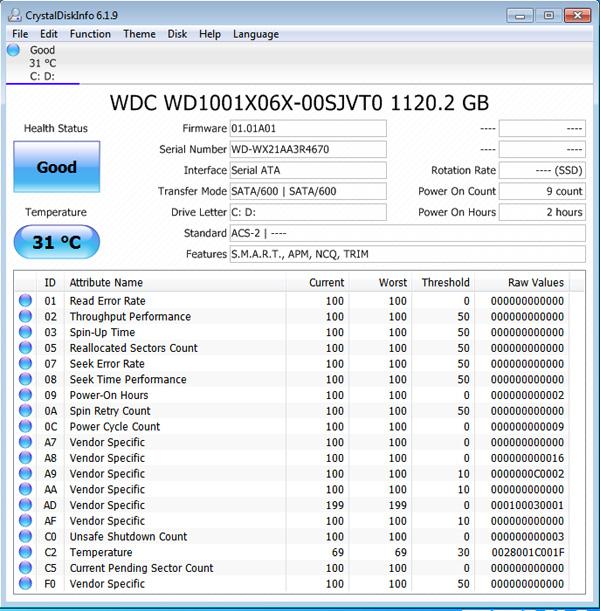Click status orb for A7 Vendor Specific
Screen dimensions: 600x611
[25, 442]
